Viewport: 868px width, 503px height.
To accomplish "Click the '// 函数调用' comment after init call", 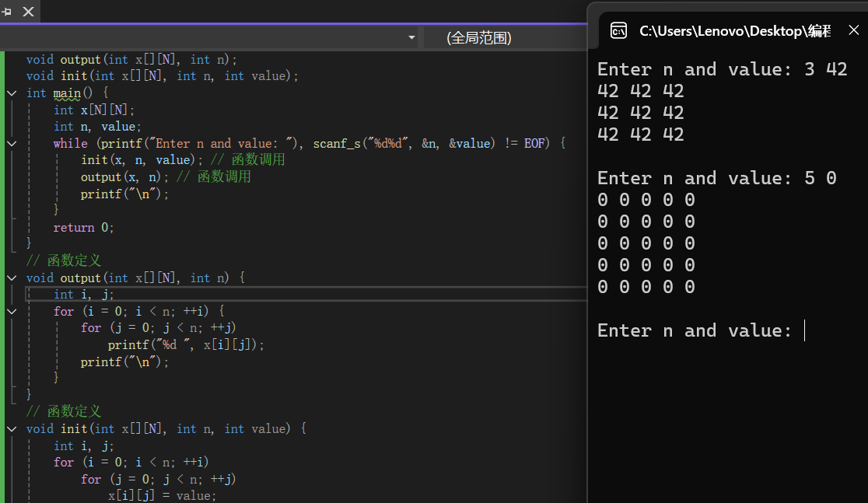I will (x=247, y=160).
